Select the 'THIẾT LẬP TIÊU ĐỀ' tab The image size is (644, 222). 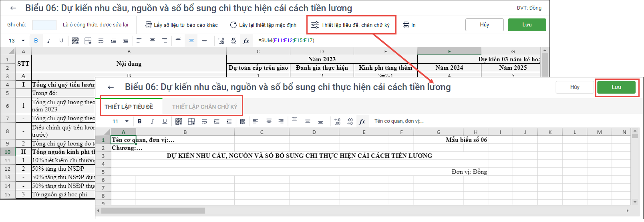(129, 107)
